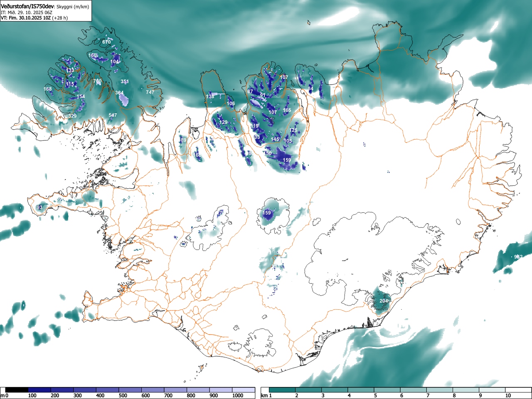532x399 pixels.
Task: Click the visibility value 89 on the map
Action: coord(183,140)
